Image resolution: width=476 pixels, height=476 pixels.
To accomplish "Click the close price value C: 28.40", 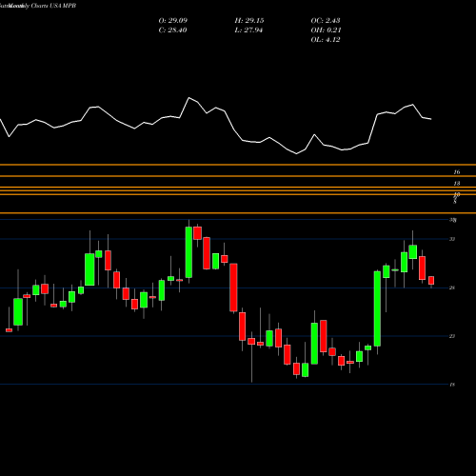I will click(172, 30).
